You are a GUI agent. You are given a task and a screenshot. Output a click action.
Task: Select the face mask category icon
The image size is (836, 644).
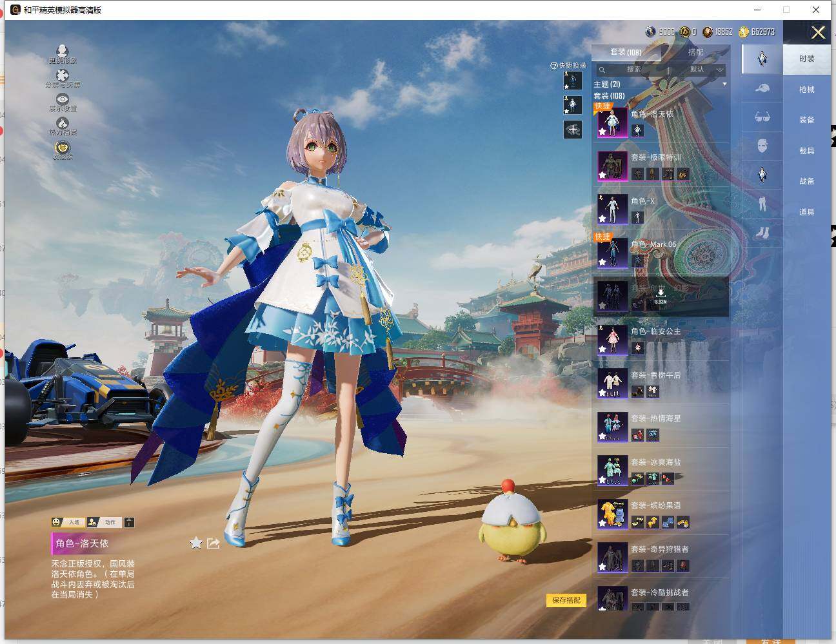762,146
